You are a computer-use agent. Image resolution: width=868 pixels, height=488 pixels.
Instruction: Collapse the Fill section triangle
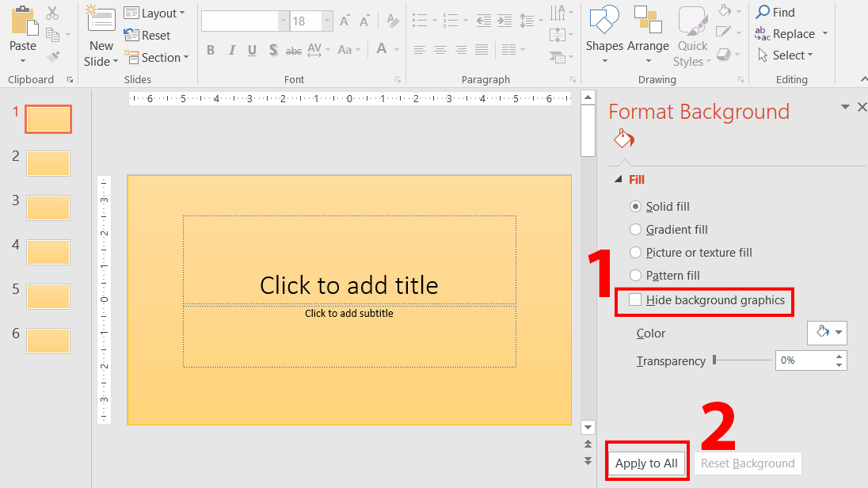619,180
